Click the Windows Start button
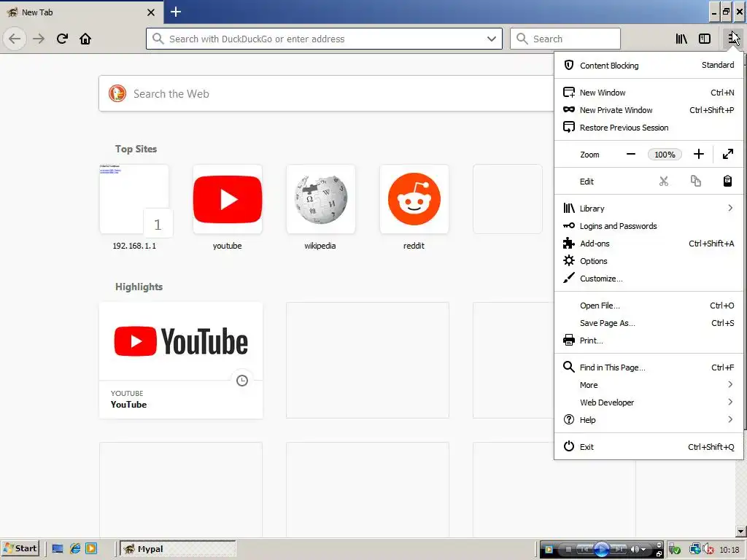 20,548
